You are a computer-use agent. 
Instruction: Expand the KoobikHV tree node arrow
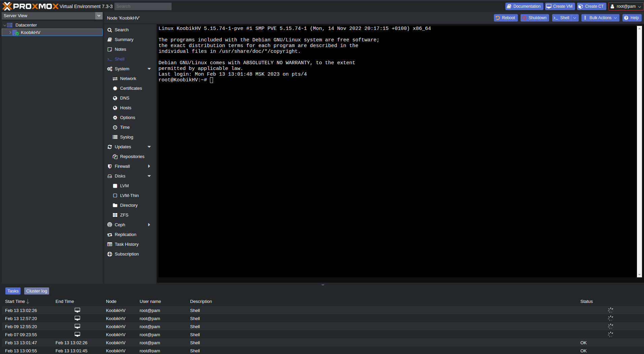coord(10,33)
